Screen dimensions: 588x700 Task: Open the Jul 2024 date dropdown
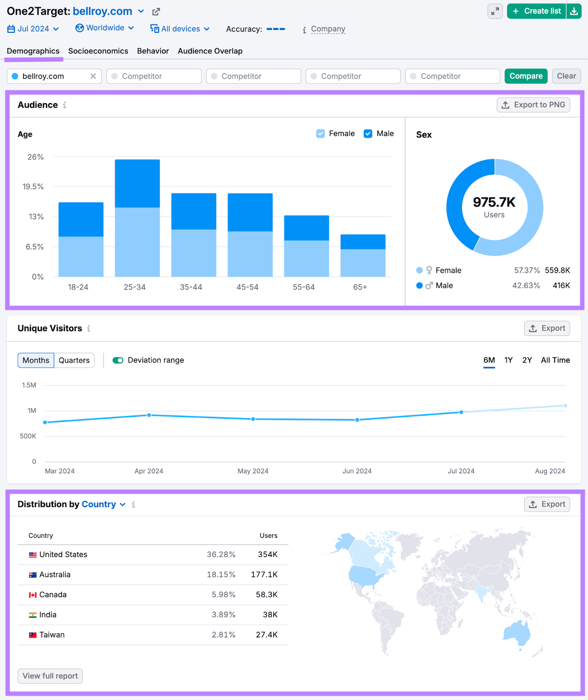click(33, 29)
